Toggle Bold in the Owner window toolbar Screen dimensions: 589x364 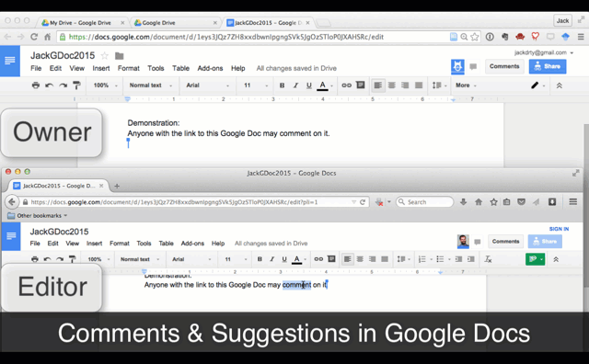pos(283,85)
